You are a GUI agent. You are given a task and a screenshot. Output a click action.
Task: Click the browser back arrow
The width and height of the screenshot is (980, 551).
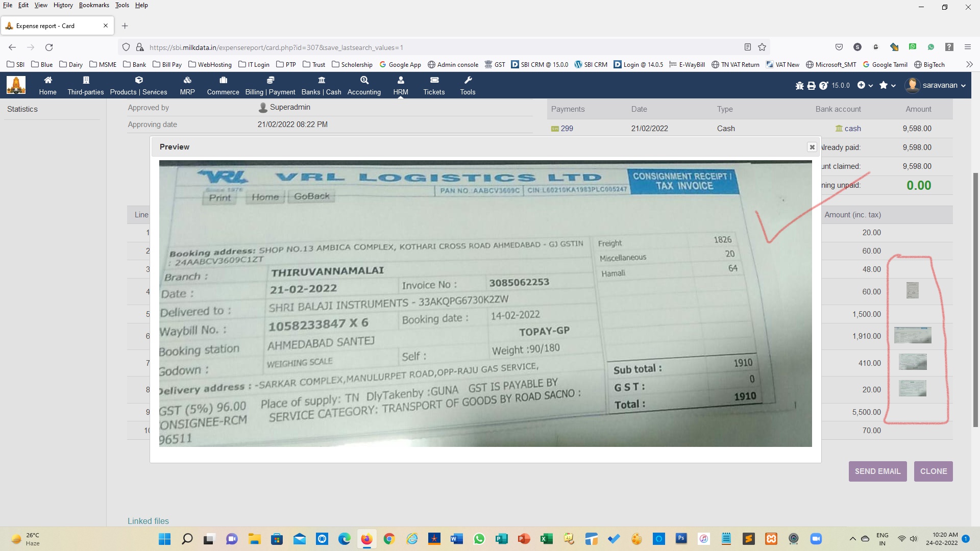point(12,47)
